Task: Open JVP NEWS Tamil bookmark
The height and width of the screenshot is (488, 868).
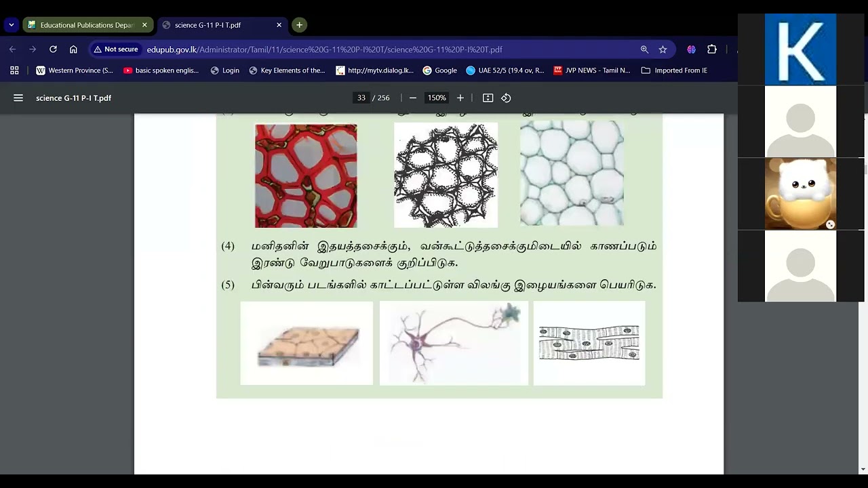Action: (x=592, y=70)
